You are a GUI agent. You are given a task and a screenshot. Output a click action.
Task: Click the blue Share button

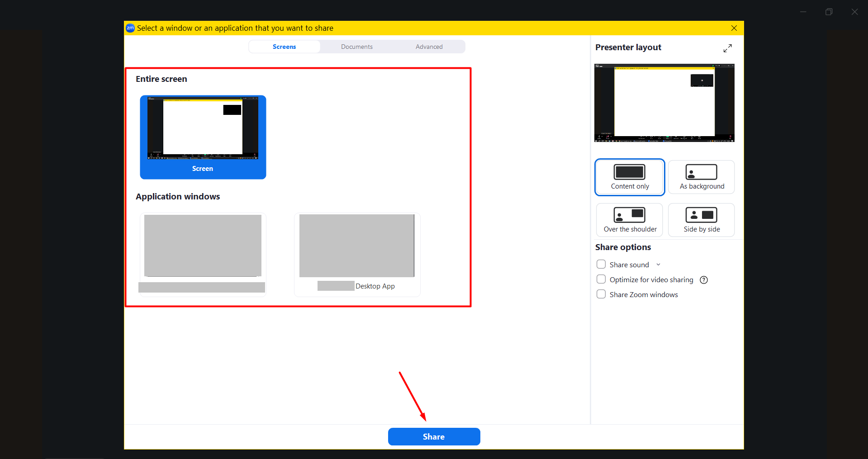pos(434,437)
